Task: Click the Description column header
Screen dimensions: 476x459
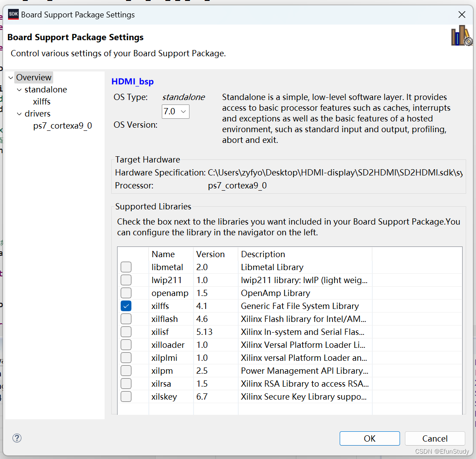Action: (x=305, y=254)
